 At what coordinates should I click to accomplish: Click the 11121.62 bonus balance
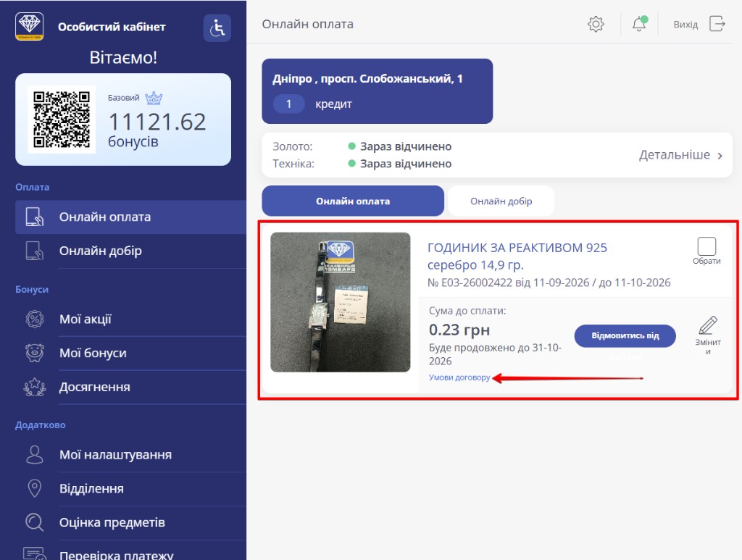click(x=157, y=122)
